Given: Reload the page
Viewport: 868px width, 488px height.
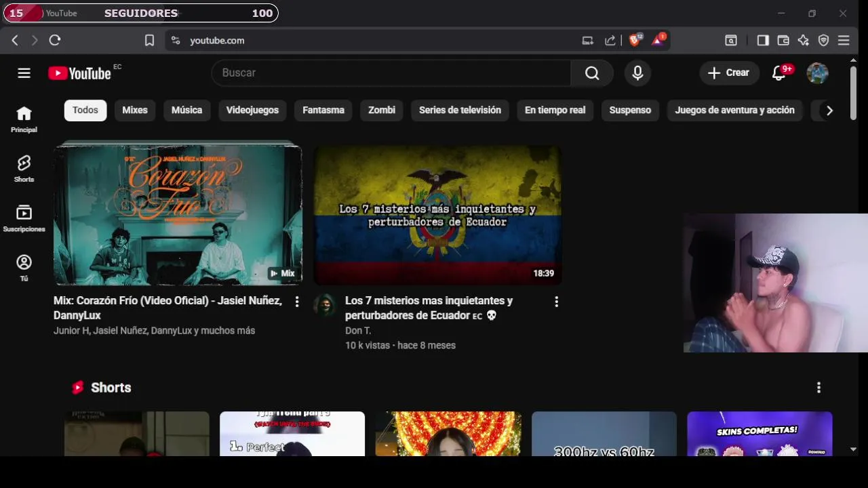Looking at the screenshot, I should click(x=55, y=41).
